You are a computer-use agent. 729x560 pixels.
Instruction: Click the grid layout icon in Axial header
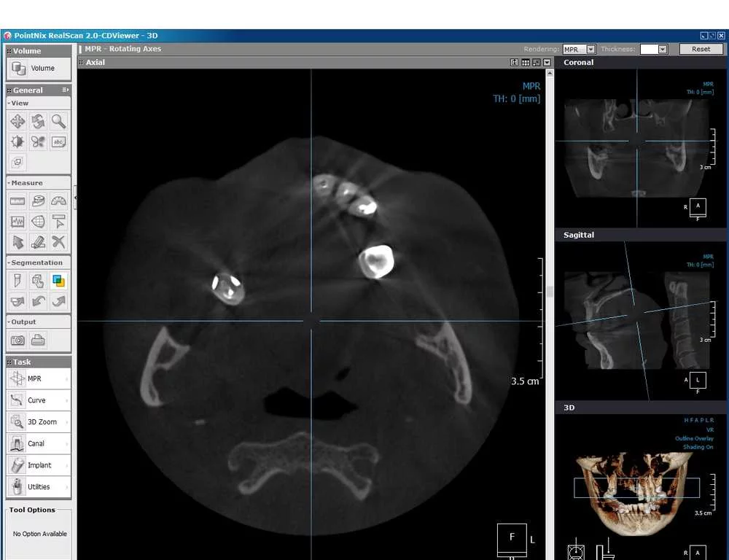pyautogui.click(x=526, y=62)
